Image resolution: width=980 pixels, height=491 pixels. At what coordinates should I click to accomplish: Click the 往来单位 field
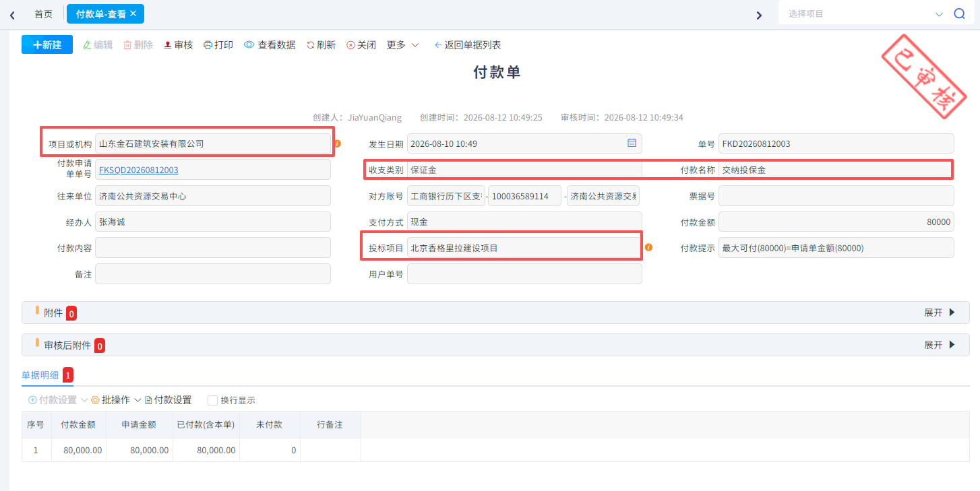click(213, 196)
